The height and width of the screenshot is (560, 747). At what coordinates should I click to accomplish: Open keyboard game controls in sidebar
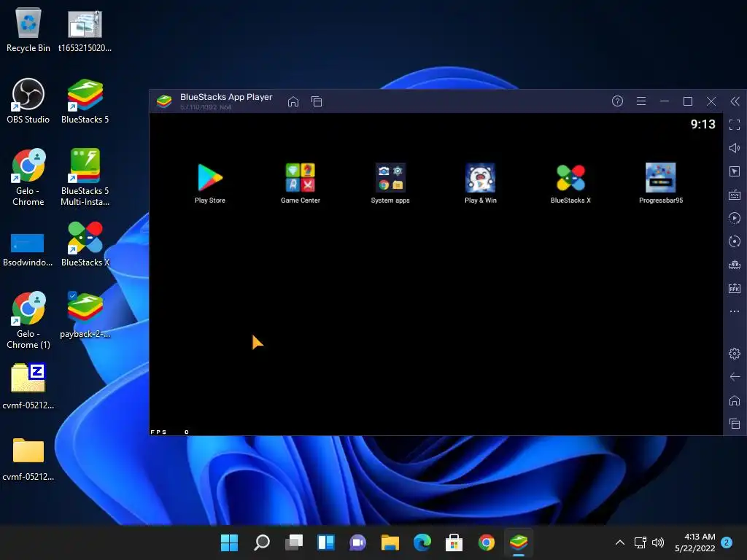point(735,195)
